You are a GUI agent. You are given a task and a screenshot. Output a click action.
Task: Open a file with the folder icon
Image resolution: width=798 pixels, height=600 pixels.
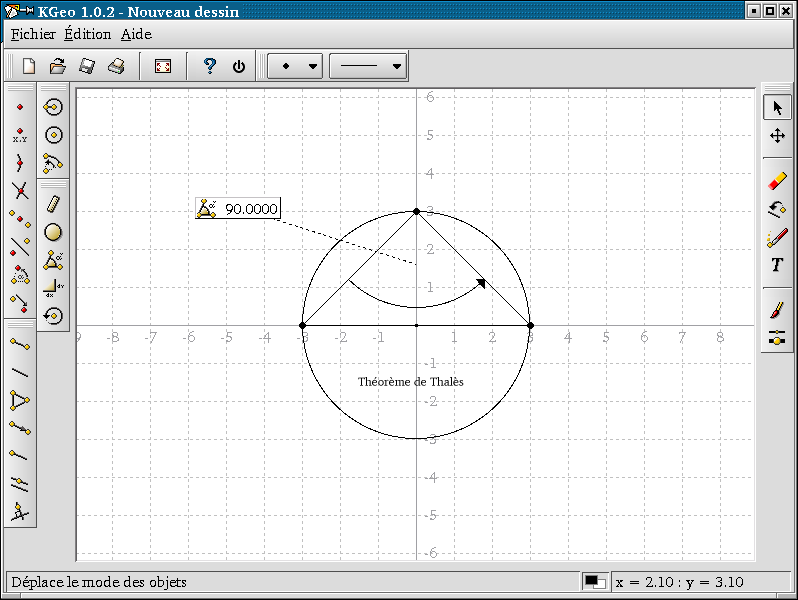coord(58,66)
